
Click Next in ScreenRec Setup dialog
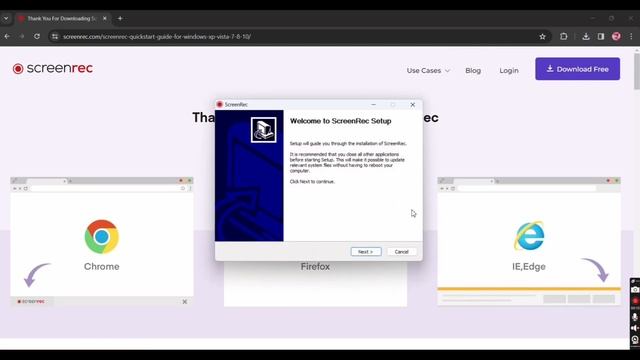pyautogui.click(x=366, y=251)
